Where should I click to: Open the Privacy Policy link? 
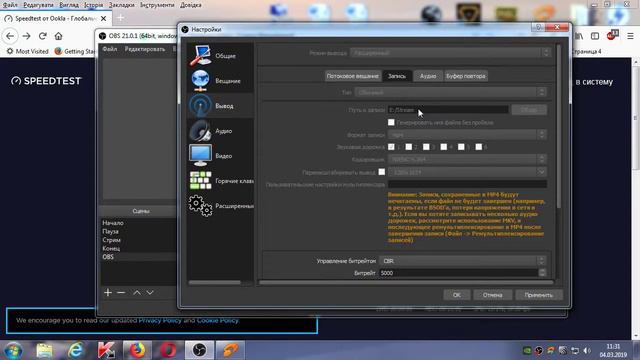tap(160, 320)
